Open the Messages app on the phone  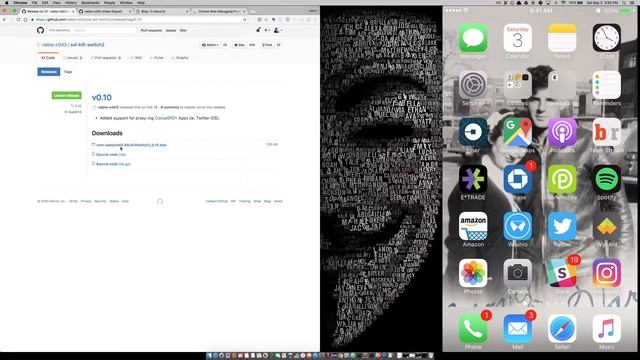pos(473,38)
